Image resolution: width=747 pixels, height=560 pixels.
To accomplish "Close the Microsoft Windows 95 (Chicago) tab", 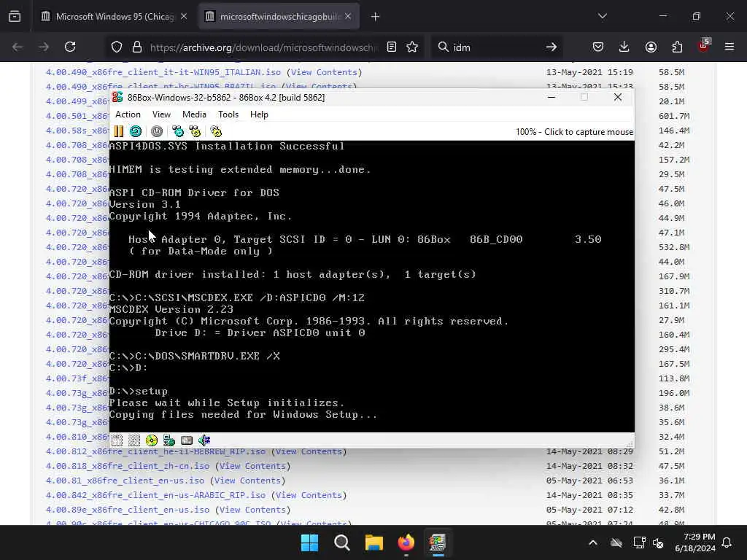I will [183, 17].
